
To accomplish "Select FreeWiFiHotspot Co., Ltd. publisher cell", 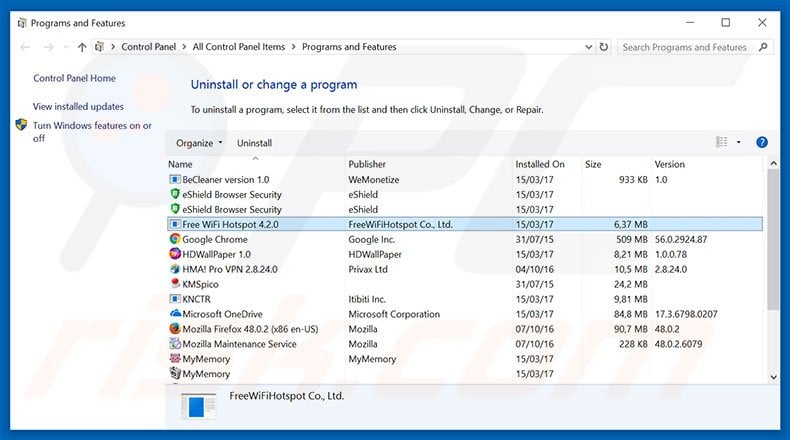I will (401, 224).
